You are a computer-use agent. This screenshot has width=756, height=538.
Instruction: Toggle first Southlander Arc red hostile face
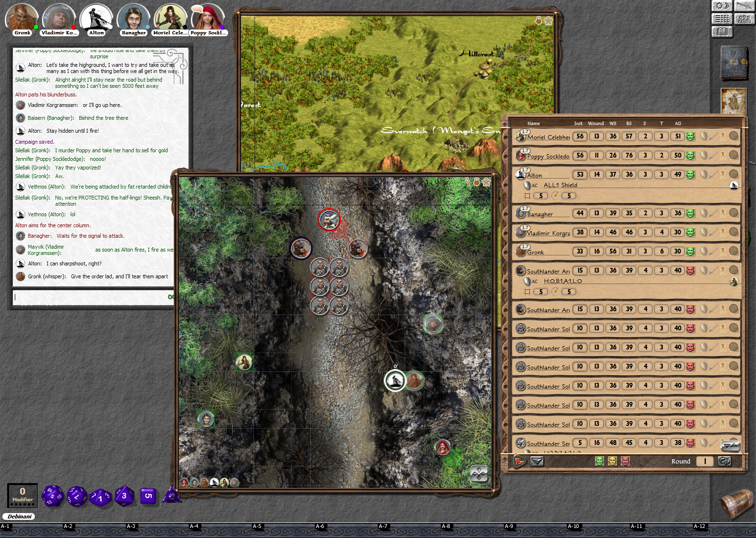point(690,271)
